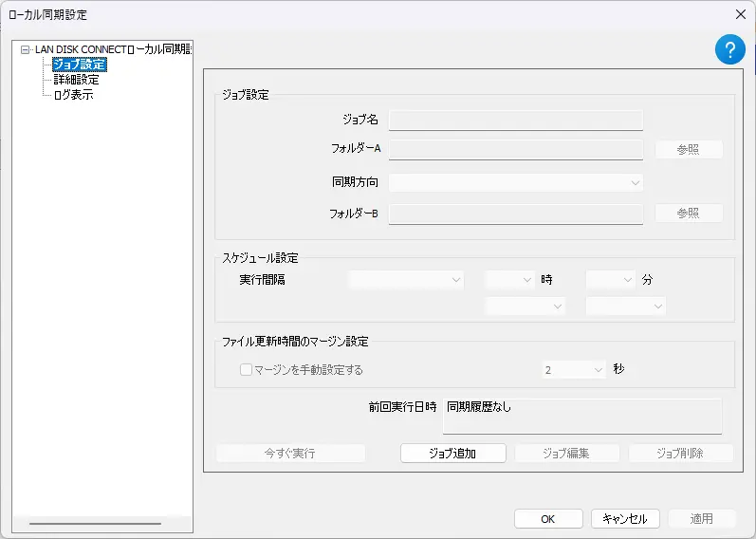Enable マージンを手動設定する checkbox
The width and height of the screenshot is (756, 539).
coord(246,370)
